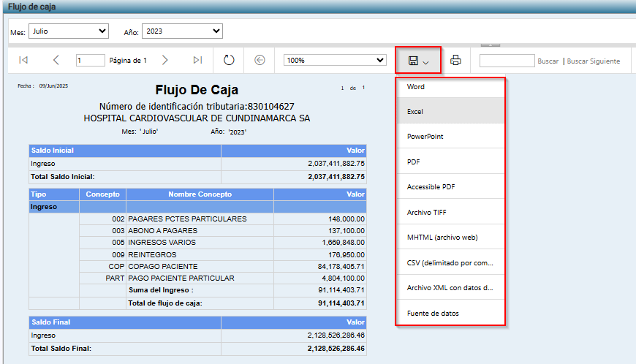Image resolution: width=636 pixels, height=364 pixels.
Task: Click the value 1,669,848.00
Action: [x=343, y=243]
